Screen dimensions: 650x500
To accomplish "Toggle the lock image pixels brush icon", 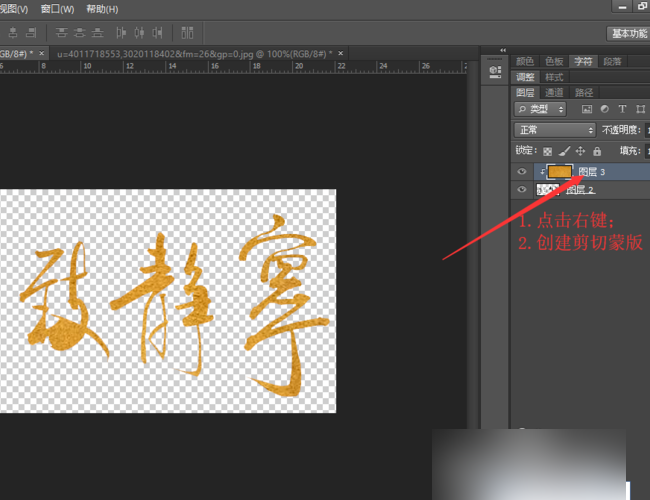I will pyautogui.click(x=564, y=151).
